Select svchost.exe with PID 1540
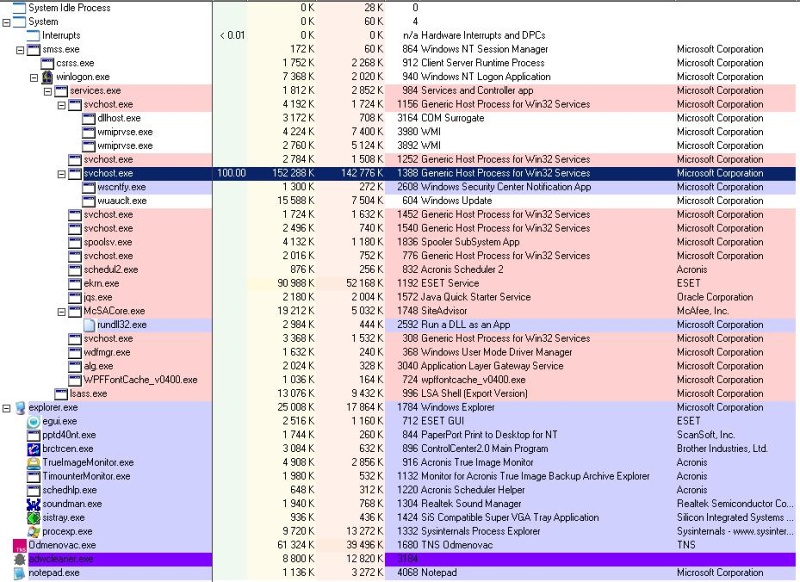Screen dimensions: 800x582 108,229
